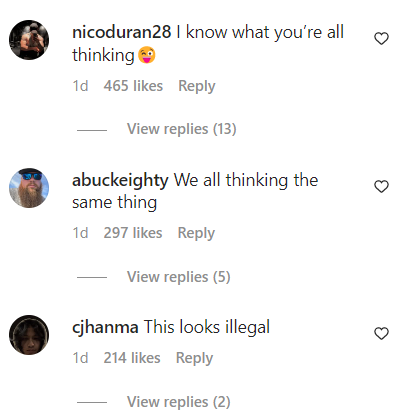View the 465 likes list
Image resolution: width=406 pixels, height=417 pixels.
(x=133, y=86)
